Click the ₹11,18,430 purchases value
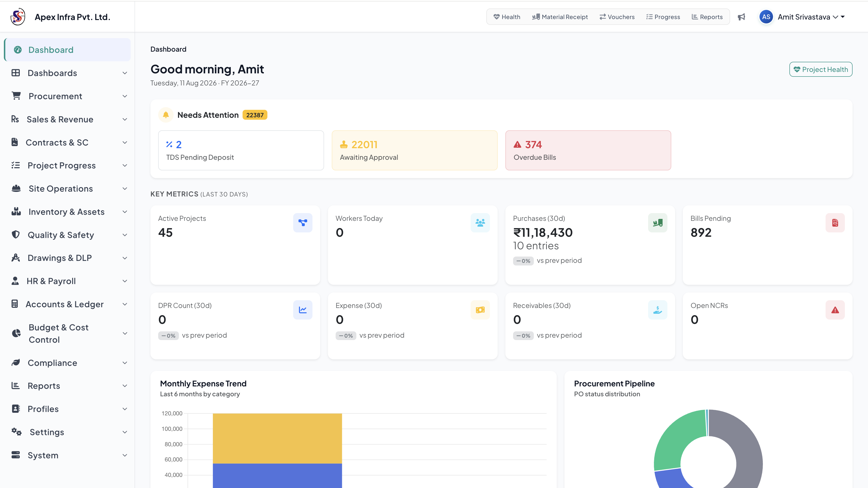The image size is (868, 488). pyautogui.click(x=542, y=232)
